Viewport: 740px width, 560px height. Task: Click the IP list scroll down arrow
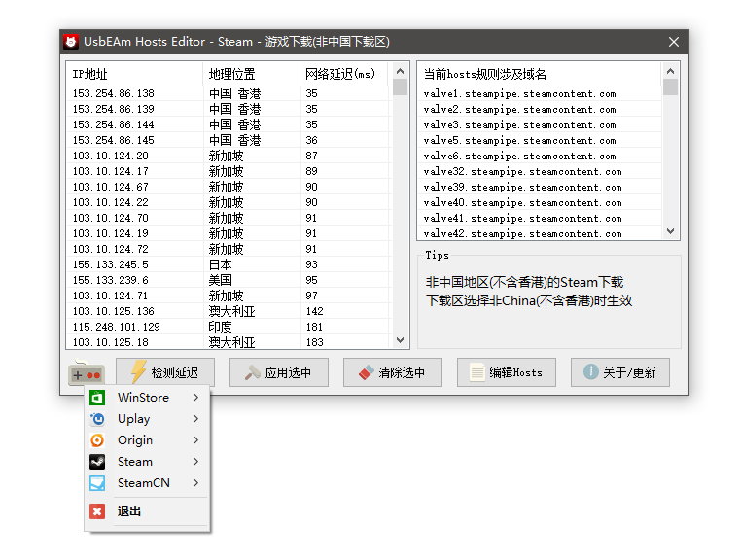[x=401, y=340]
